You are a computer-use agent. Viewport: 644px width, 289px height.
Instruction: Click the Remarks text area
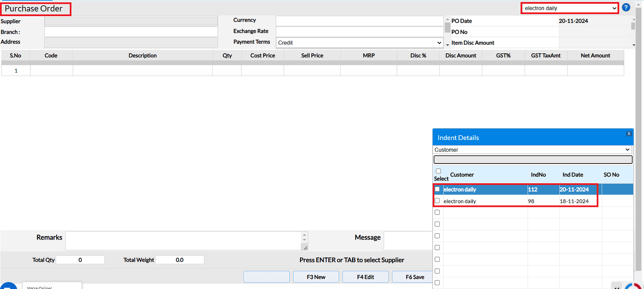184,241
